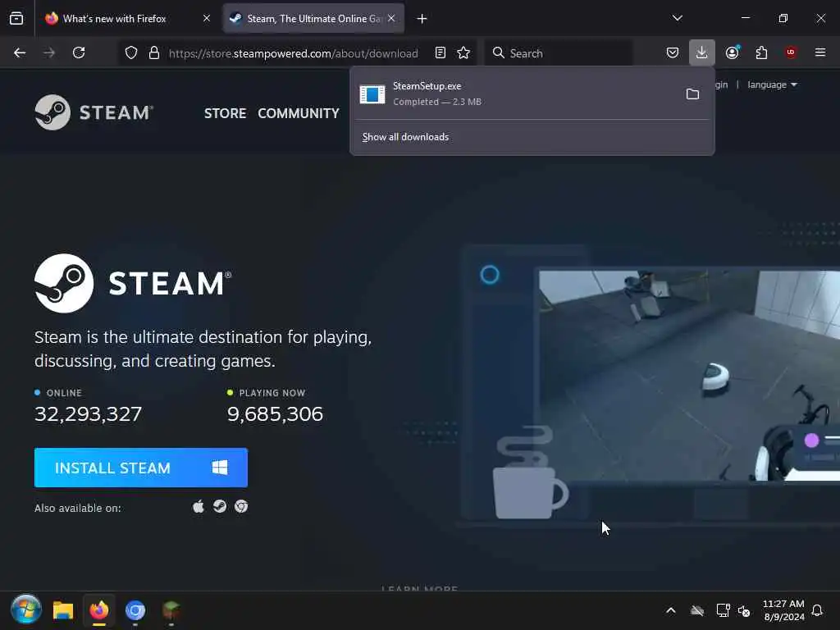Open Minecraft block icon in taskbar
The image size is (840, 630).
171,610
